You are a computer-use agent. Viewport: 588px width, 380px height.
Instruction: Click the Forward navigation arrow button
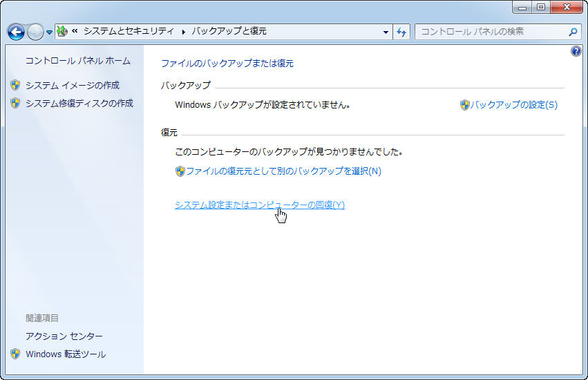click(36, 32)
